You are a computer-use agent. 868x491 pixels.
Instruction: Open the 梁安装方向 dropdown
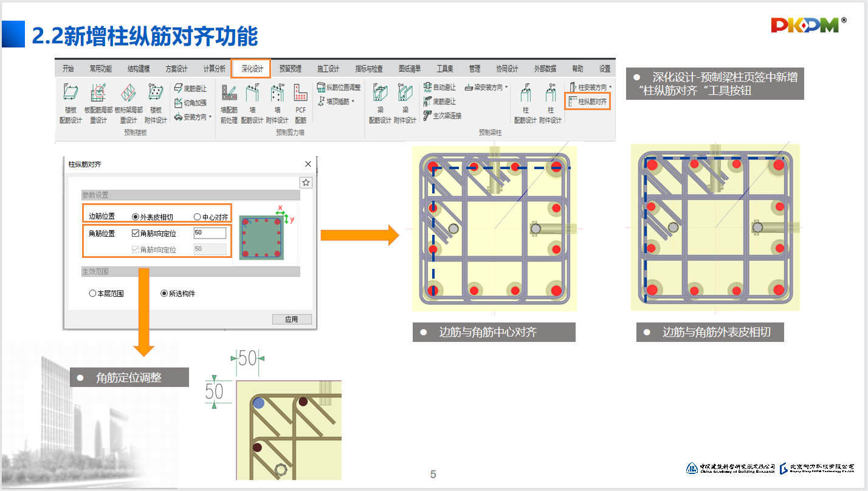tap(486, 88)
